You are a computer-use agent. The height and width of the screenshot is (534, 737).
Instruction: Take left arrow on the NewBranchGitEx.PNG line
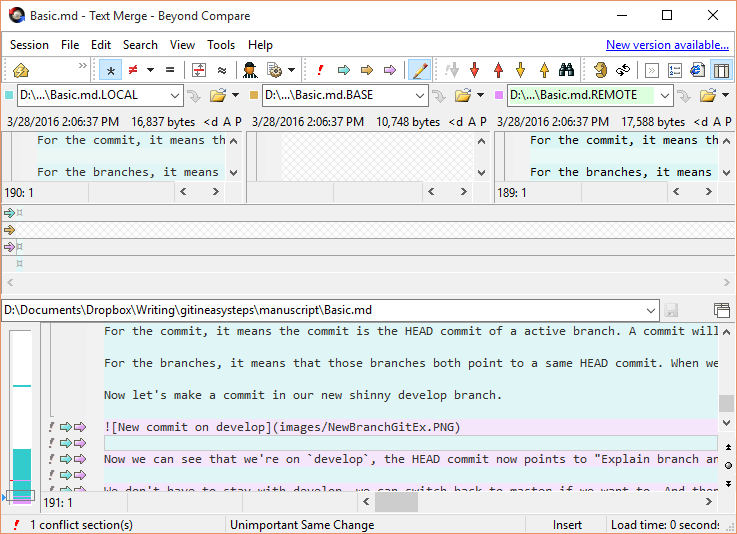coord(66,427)
